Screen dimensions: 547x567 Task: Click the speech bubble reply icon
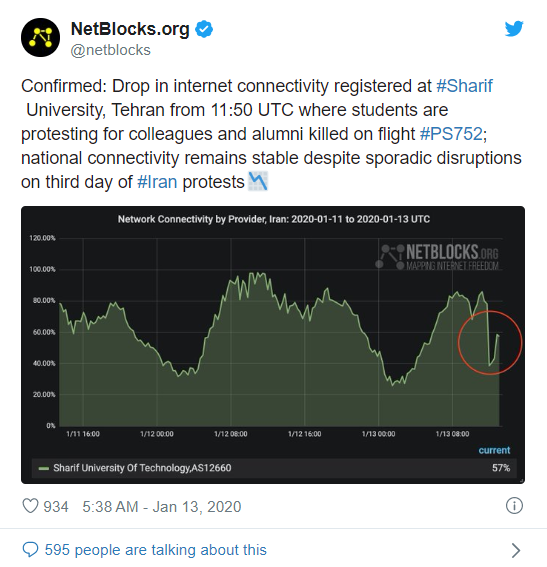30,550
